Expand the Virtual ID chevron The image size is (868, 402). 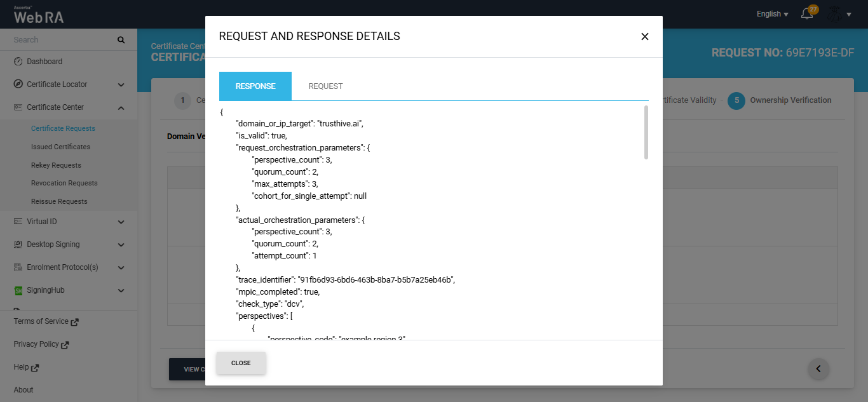point(121,222)
